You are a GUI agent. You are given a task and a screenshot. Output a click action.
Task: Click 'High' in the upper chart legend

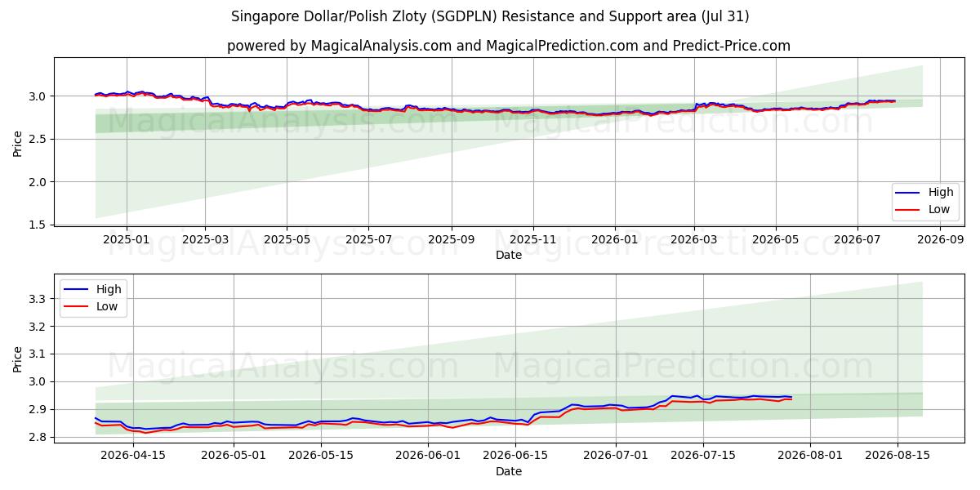pyautogui.click(x=941, y=193)
